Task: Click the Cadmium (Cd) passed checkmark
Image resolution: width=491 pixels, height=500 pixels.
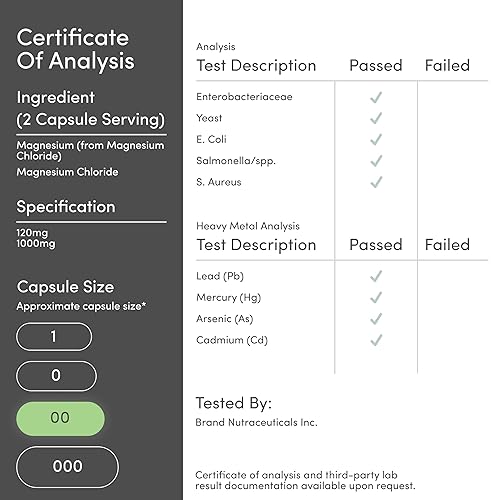Action: [x=376, y=340]
